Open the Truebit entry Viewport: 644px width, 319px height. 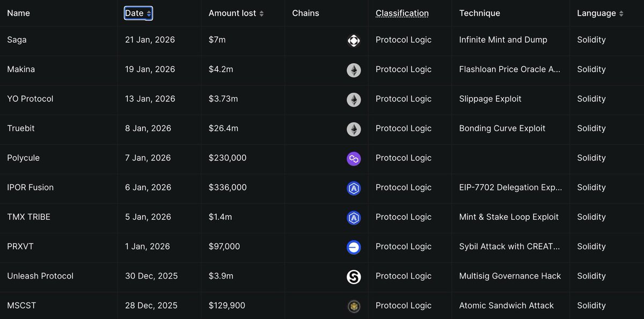point(21,128)
